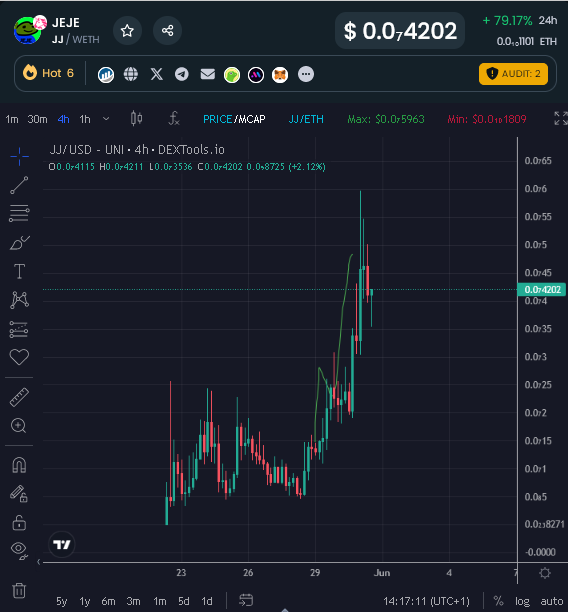Click the current price label 0.0₇4202 on axis
This screenshot has height=612, width=568.
(541, 290)
